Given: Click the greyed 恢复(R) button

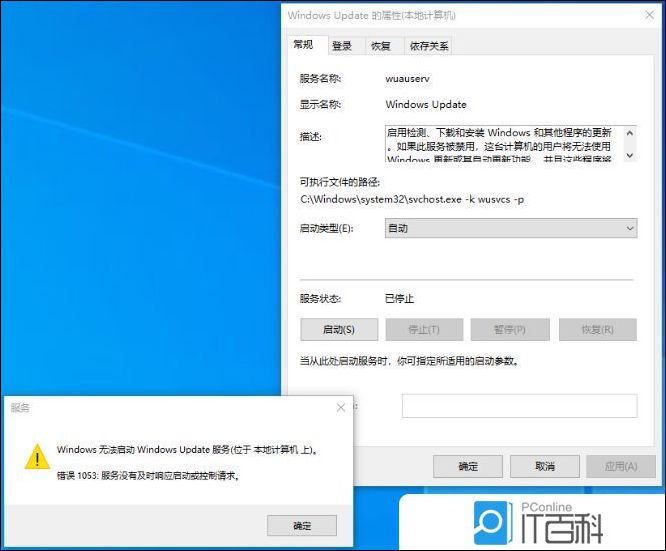Looking at the screenshot, I should click(598, 330).
